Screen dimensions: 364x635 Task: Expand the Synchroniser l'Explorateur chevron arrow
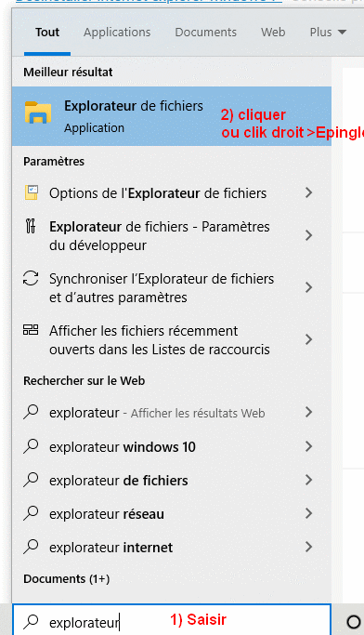click(309, 287)
